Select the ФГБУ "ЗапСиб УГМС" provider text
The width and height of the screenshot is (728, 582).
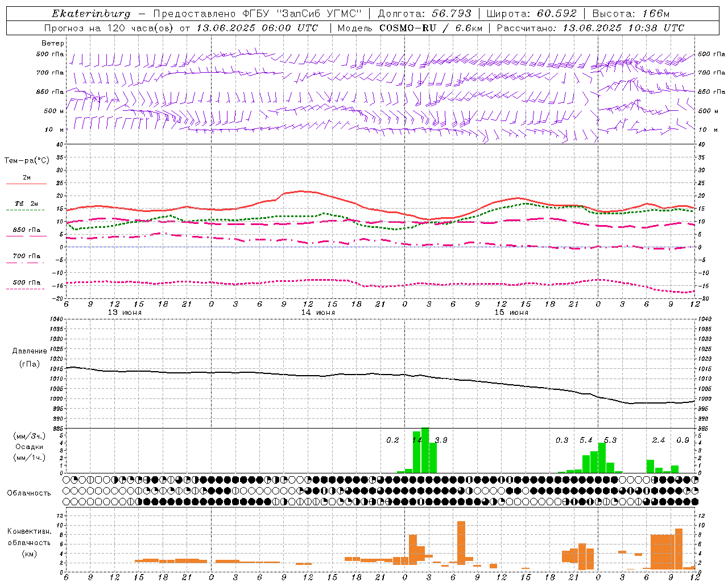pos(301,14)
